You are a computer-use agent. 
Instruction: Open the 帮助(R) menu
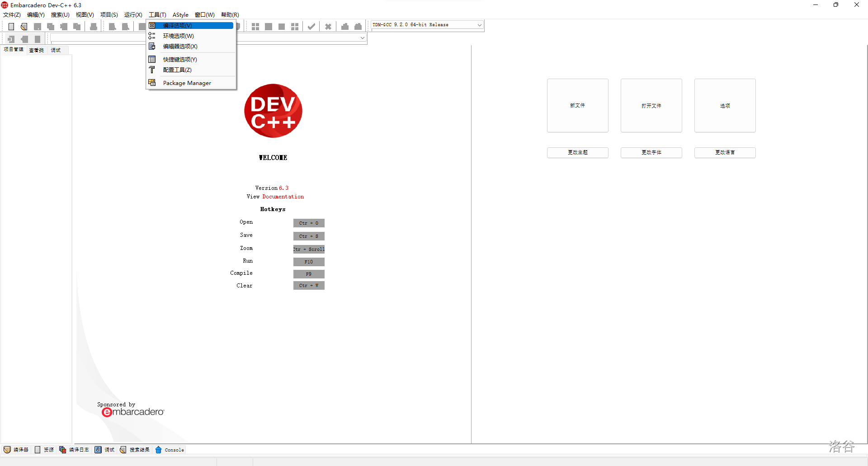(x=230, y=15)
